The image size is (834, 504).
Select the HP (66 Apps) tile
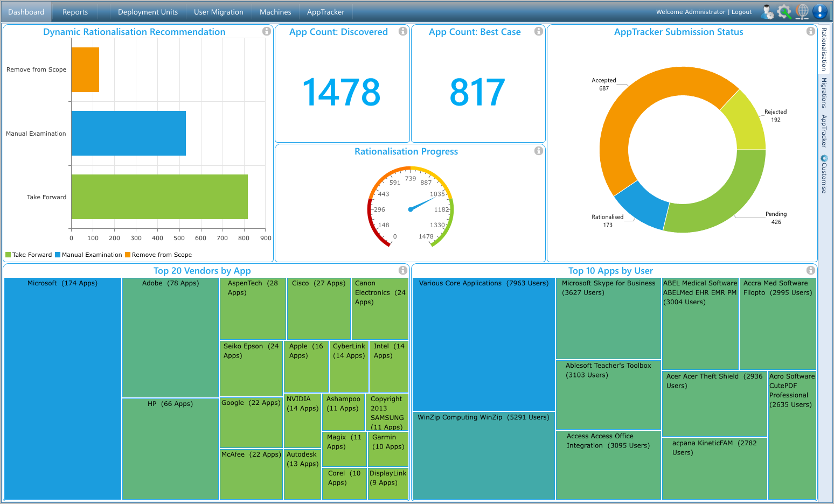coord(170,449)
